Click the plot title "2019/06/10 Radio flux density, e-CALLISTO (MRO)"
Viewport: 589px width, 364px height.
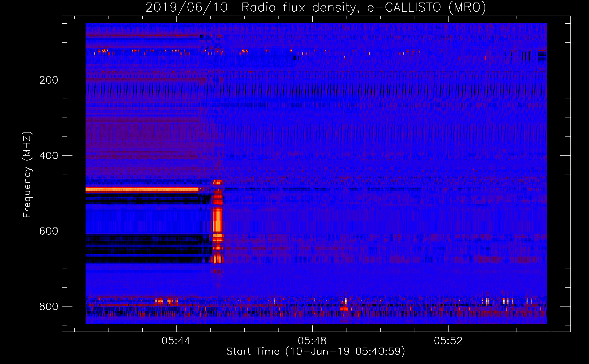click(316, 7)
